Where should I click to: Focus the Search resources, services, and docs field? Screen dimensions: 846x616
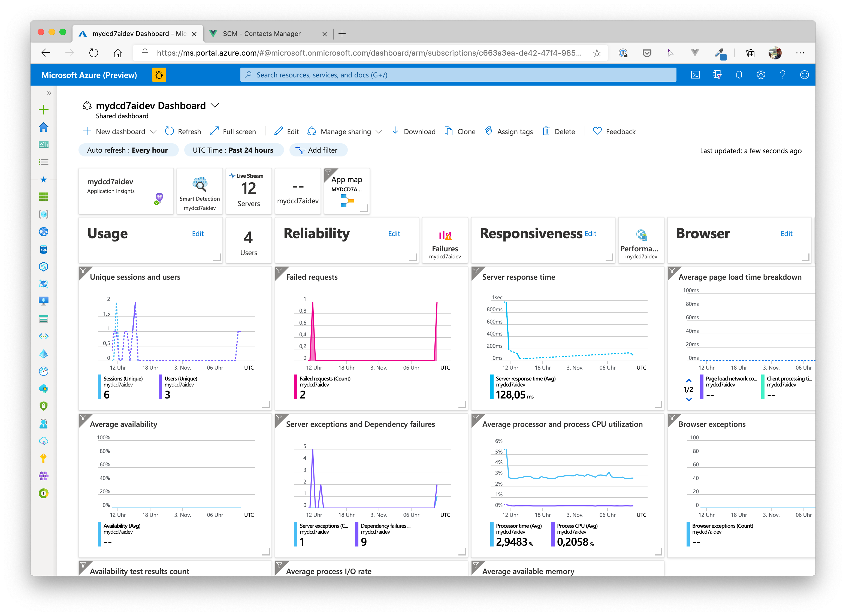tap(458, 75)
